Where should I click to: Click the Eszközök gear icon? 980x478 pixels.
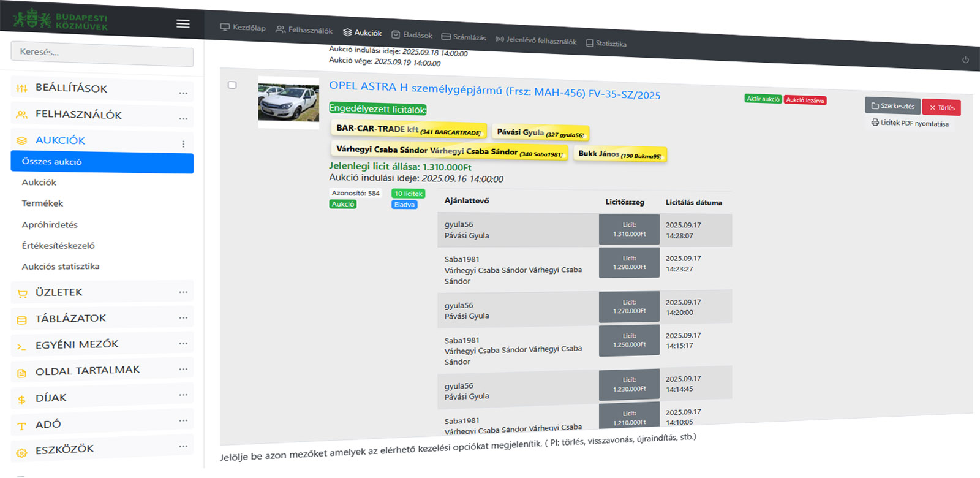22,452
